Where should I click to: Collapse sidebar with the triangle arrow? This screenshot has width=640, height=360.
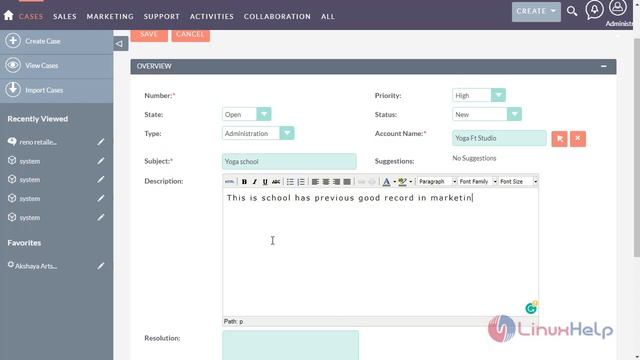tap(120, 44)
